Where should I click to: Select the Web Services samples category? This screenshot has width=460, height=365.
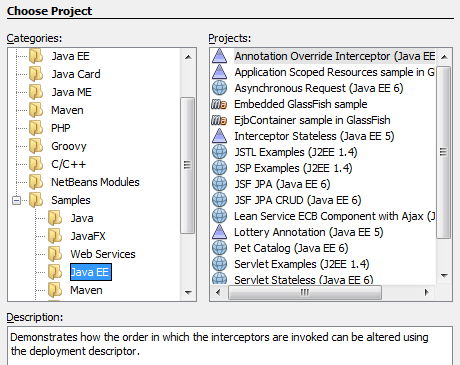click(103, 254)
